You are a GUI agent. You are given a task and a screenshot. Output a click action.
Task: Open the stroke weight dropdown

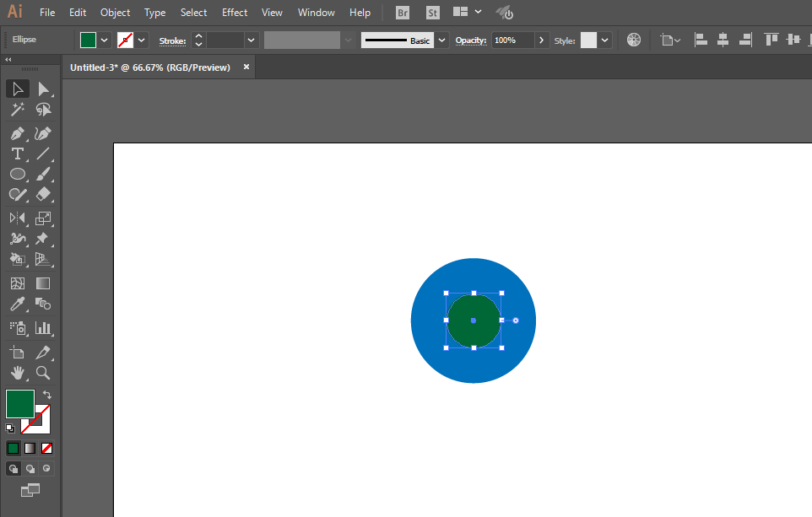(251, 40)
